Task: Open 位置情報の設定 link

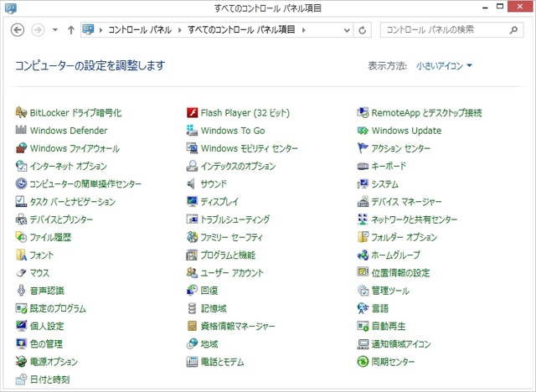Action: [400, 272]
